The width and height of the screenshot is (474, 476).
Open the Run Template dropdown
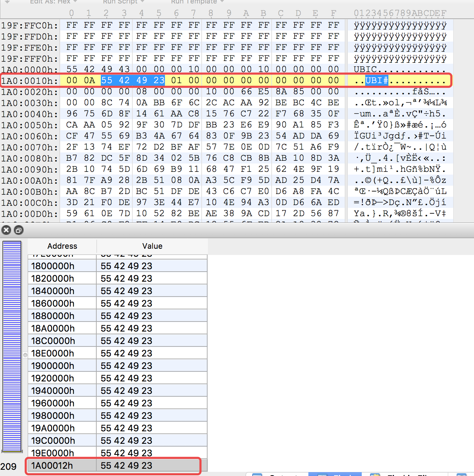(x=197, y=2)
